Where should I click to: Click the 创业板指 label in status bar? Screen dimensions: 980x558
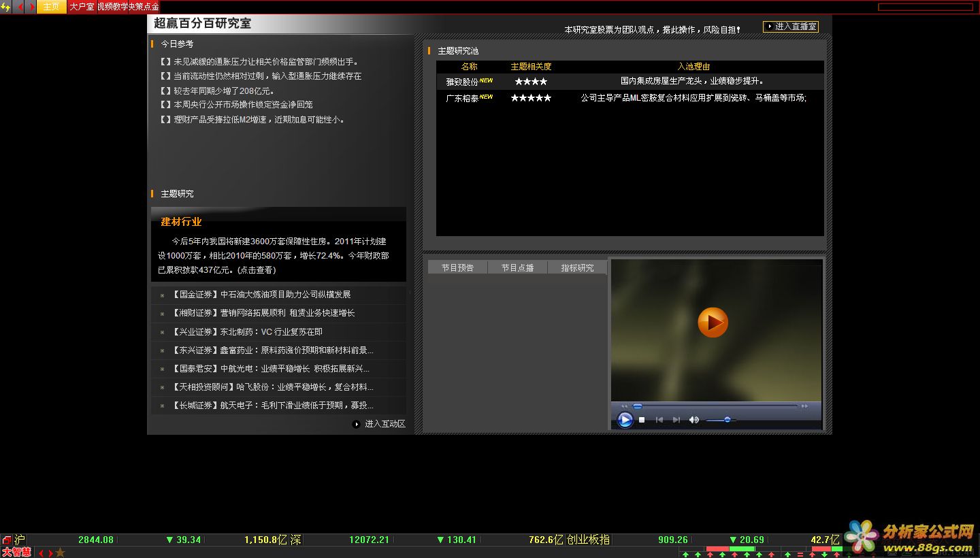pos(588,540)
